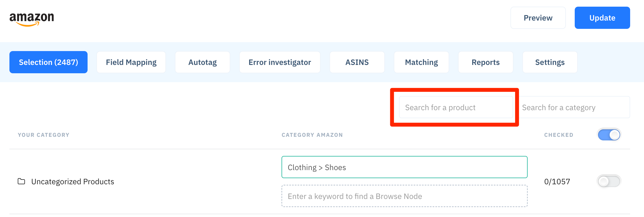Open the Clothing > Shoes category field

tap(404, 167)
